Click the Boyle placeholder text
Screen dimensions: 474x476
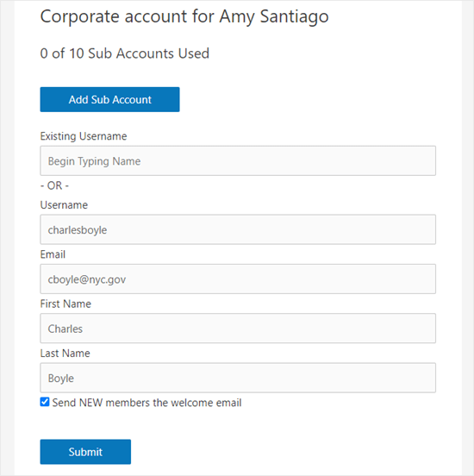pos(61,379)
